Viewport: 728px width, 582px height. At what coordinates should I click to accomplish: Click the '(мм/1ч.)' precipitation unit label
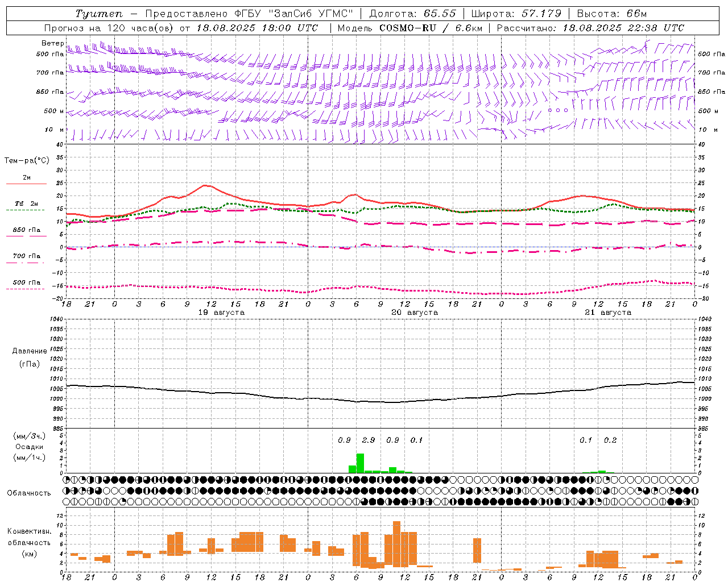[x=29, y=458]
